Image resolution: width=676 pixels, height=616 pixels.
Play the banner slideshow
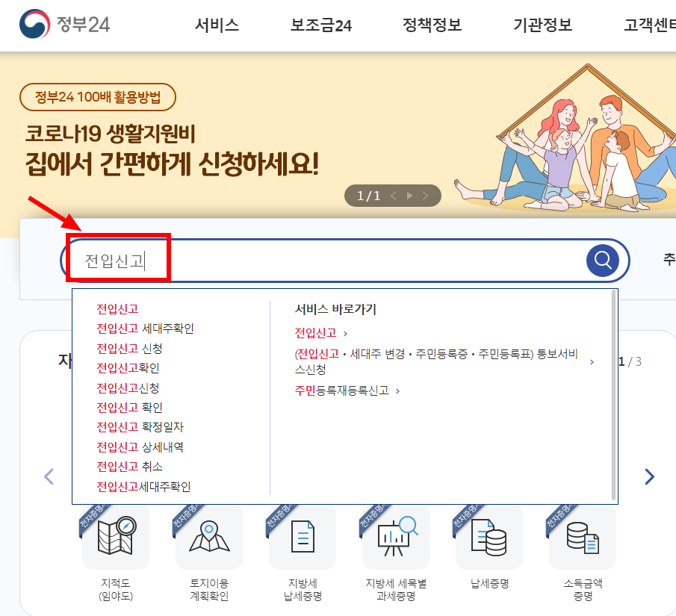coord(409,196)
